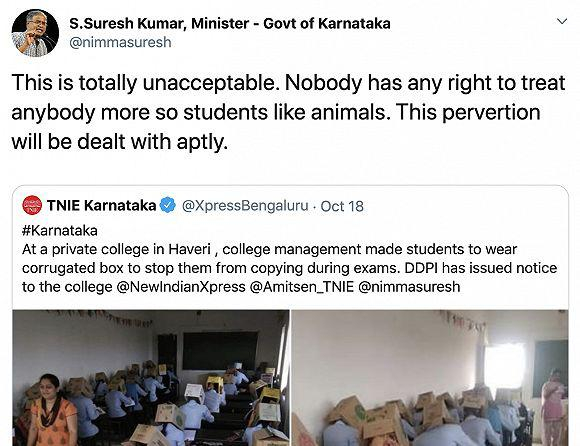Open the @nimmasuresh handle under the name
Viewport: 580px width, 446px height.
[x=120, y=42]
